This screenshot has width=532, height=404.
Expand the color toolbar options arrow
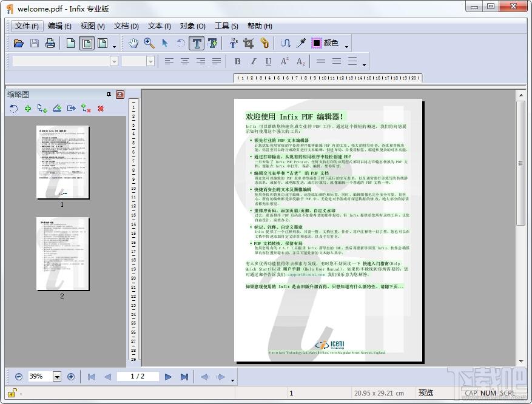346,47
